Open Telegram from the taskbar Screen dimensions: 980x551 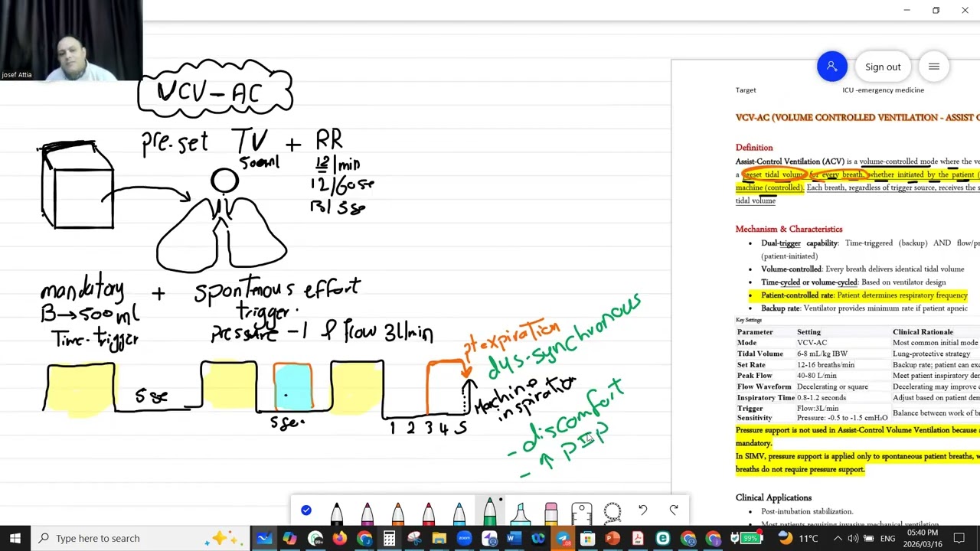[x=563, y=538]
